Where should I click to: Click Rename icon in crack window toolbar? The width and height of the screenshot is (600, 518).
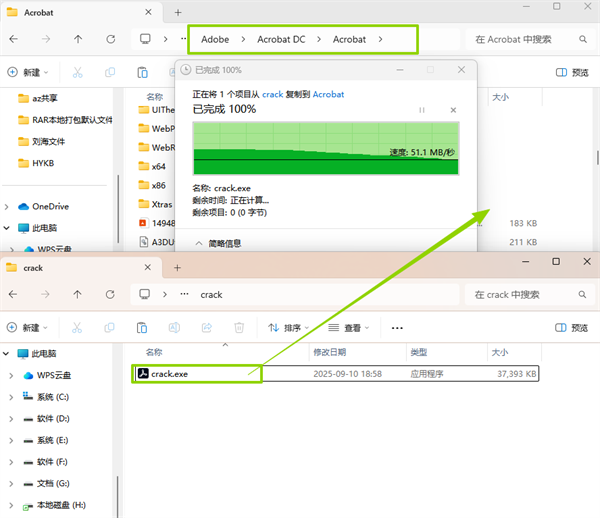point(174,327)
